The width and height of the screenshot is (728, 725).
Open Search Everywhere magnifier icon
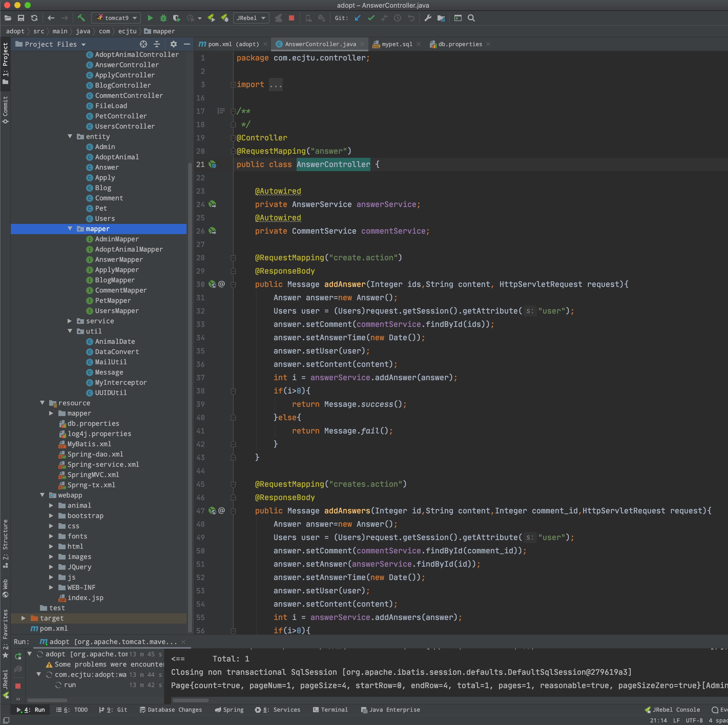pos(471,18)
